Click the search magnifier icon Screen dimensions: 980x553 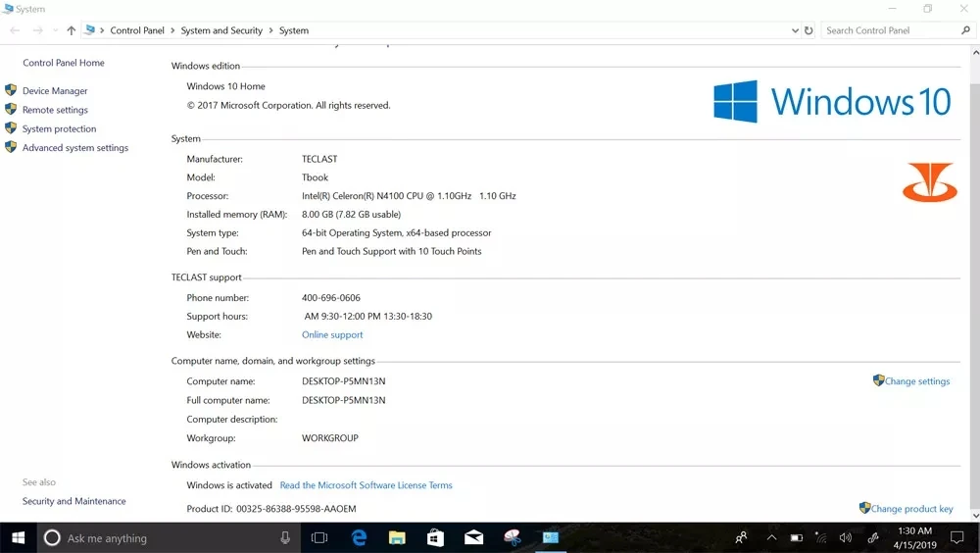tap(965, 30)
